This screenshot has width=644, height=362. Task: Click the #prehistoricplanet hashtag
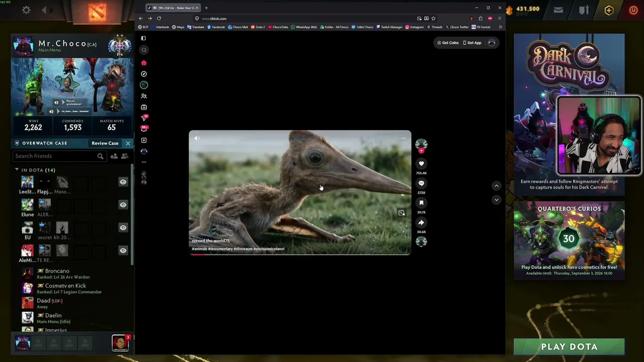click(269, 249)
